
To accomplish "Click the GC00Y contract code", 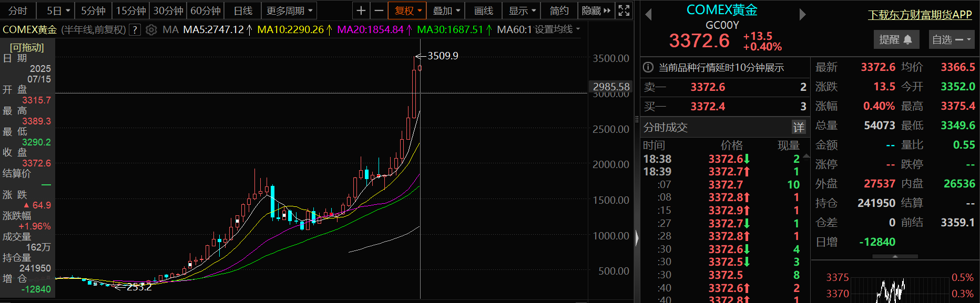I will pyautogui.click(x=722, y=25).
